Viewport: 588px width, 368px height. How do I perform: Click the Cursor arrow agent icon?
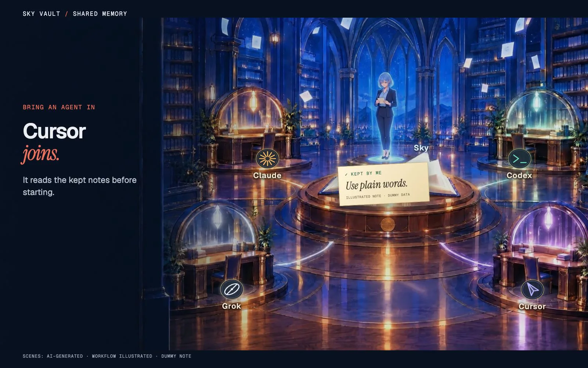[x=532, y=290]
